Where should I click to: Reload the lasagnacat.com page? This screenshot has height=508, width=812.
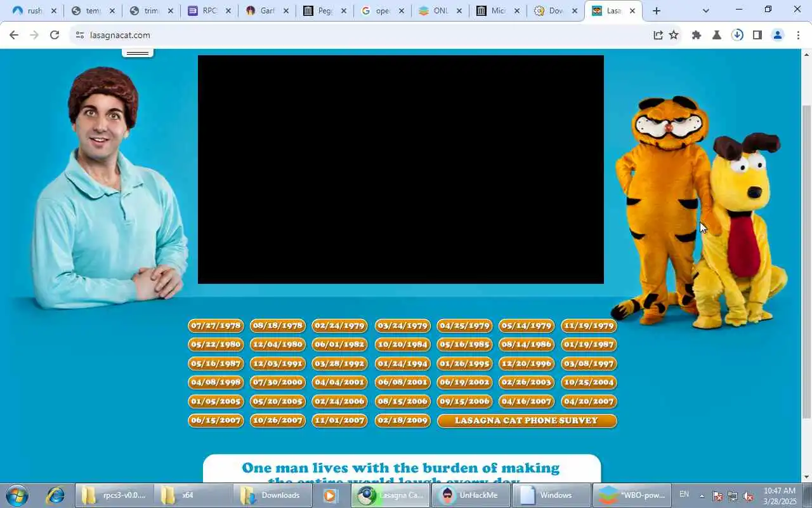point(55,35)
